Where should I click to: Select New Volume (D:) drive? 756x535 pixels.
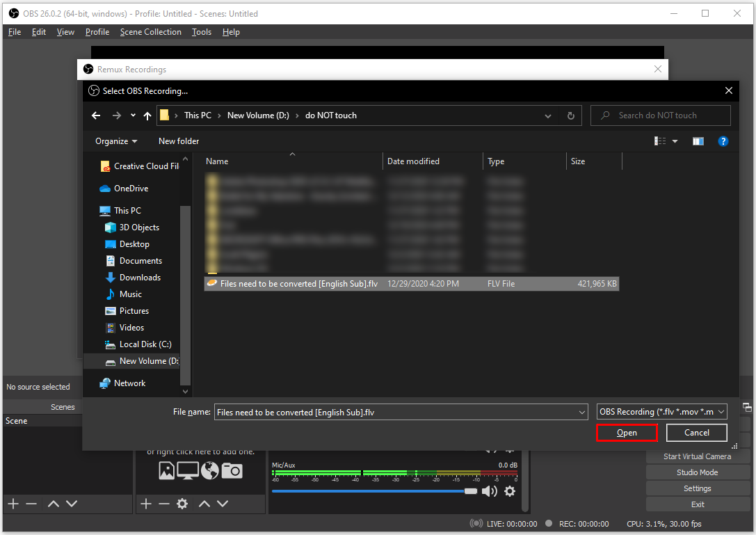pyautogui.click(x=131, y=361)
